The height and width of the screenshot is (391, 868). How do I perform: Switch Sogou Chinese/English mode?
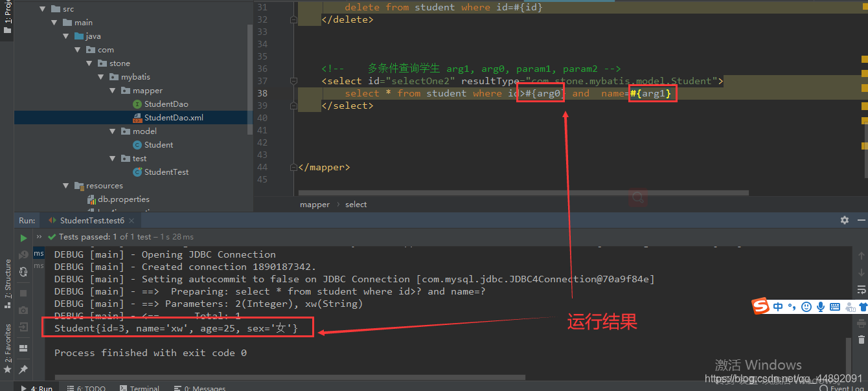(778, 307)
